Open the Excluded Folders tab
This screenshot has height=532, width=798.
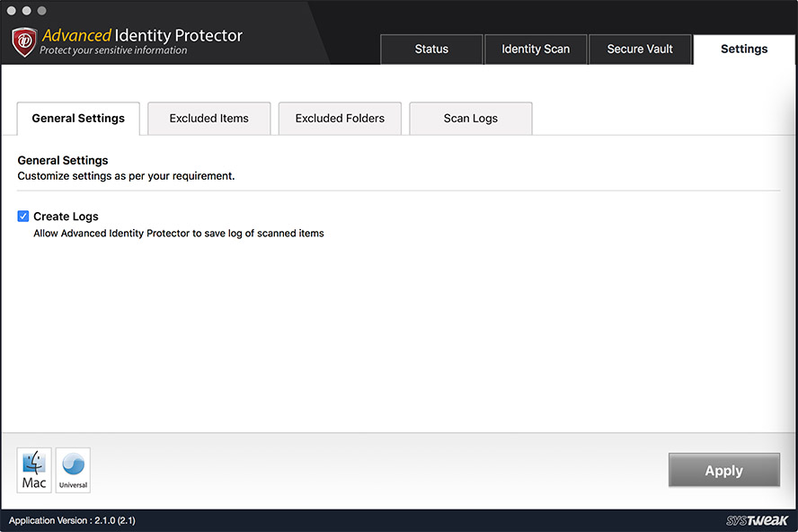tap(340, 119)
